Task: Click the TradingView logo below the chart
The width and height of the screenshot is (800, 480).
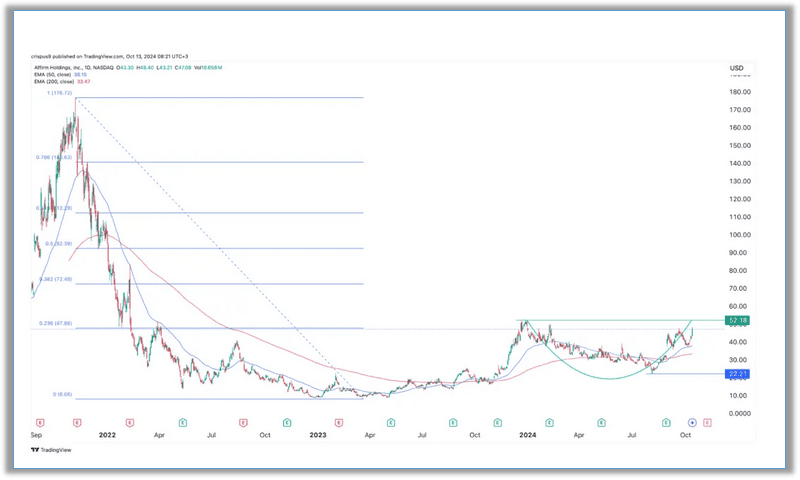Action: (51, 450)
